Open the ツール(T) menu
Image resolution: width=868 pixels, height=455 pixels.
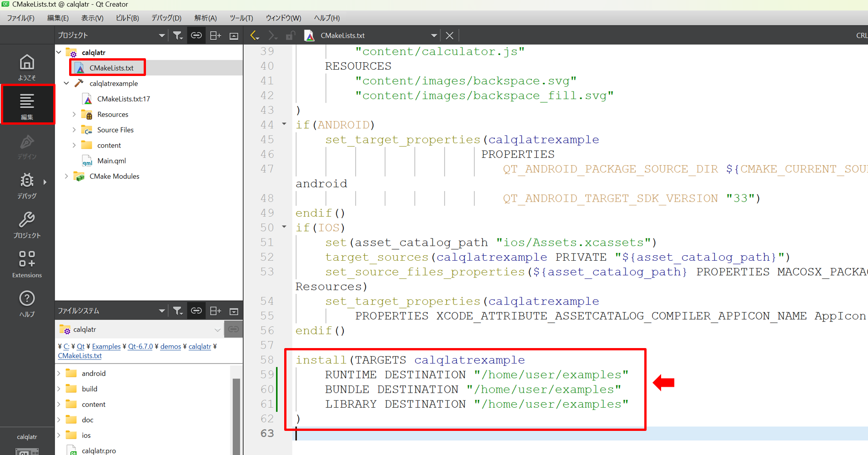click(x=241, y=18)
